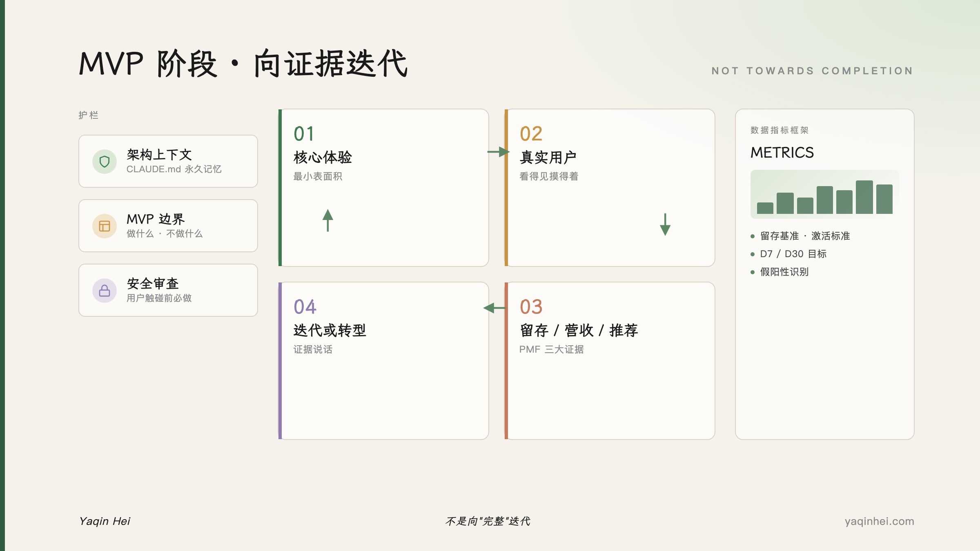Click the NOT TOWARDS COMPLETION tagline
Screen dimensions: 980x551
coord(813,71)
